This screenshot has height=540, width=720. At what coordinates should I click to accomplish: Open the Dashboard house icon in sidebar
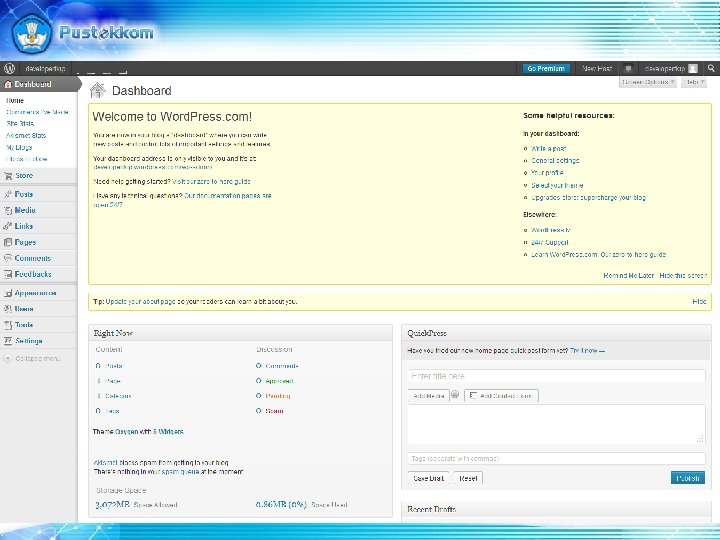tap(7, 84)
